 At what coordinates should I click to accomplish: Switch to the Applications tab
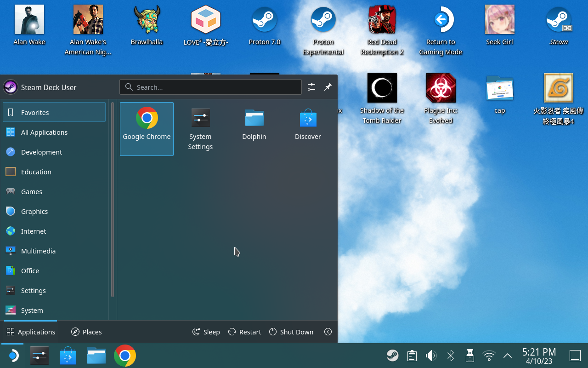click(x=31, y=332)
